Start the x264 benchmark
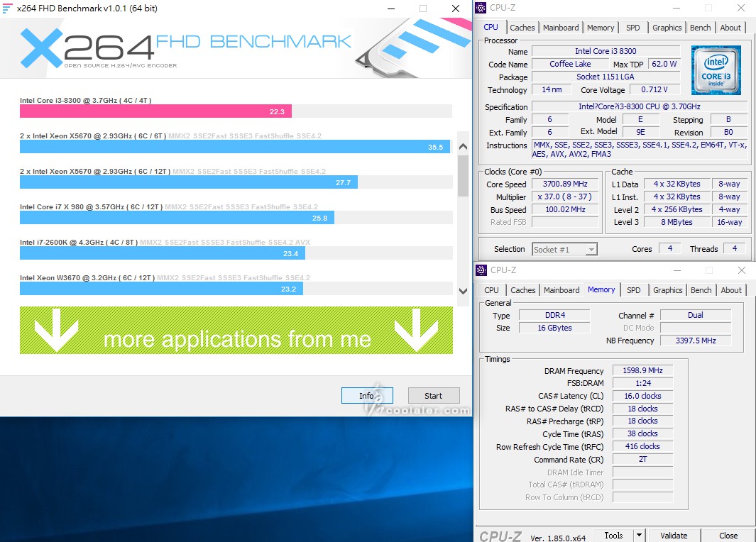 coord(434,396)
